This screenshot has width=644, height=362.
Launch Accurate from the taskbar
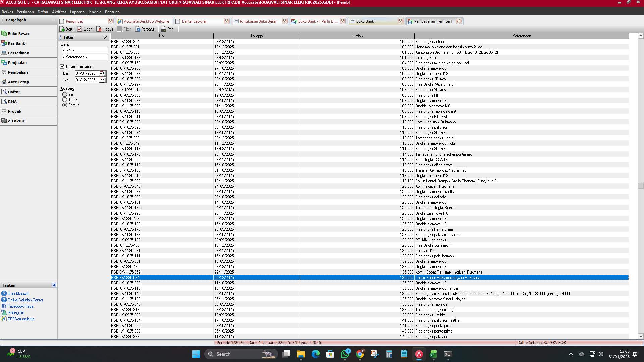click(419, 354)
